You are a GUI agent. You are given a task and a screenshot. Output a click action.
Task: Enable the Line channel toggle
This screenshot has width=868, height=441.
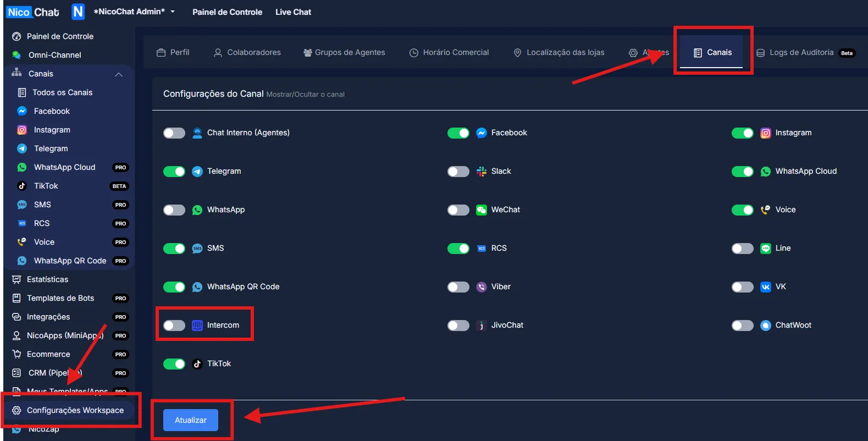coord(743,249)
